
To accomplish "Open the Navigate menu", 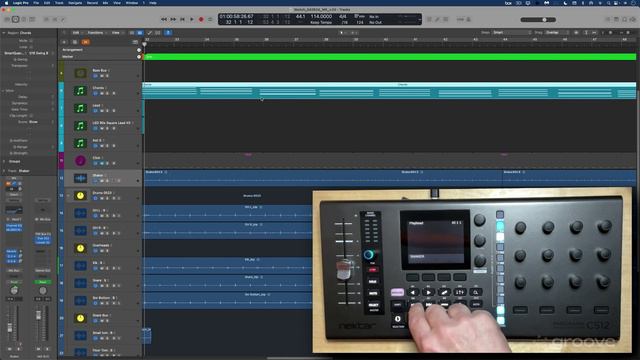I will pos(75,3).
